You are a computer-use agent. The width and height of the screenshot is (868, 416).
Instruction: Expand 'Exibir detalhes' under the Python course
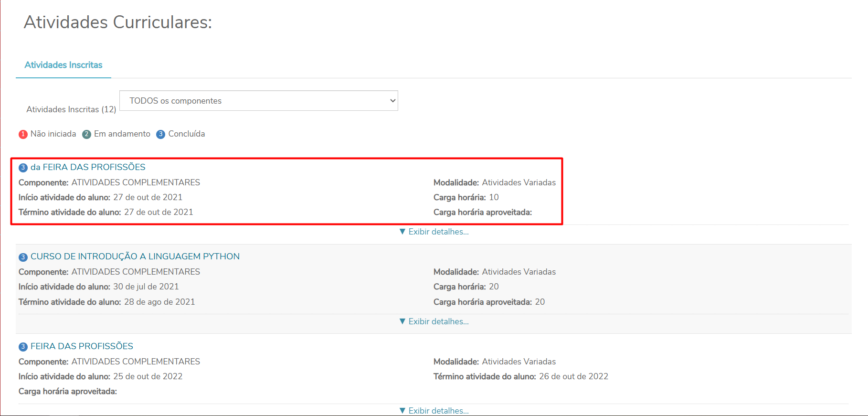(x=434, y=321)
